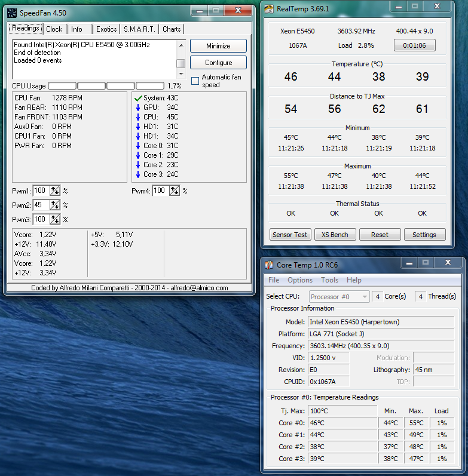The image size is (468, 476).
Task: Open RealTemp Settings
Action: coord(424,235)
